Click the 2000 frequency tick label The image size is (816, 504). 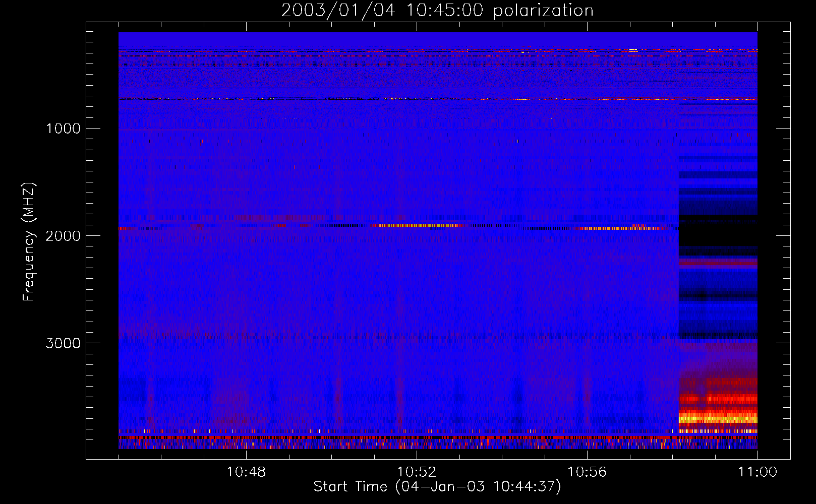[x=63, y=236]
